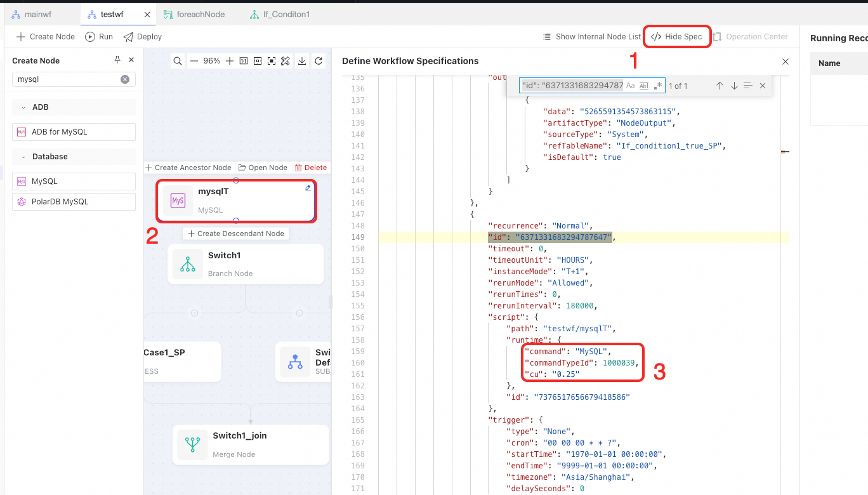The height and width of the screenshot is (495, 868).
Task: Toggle Match Case in find widget
Action: pyautogui.click(x=630, y=86)
